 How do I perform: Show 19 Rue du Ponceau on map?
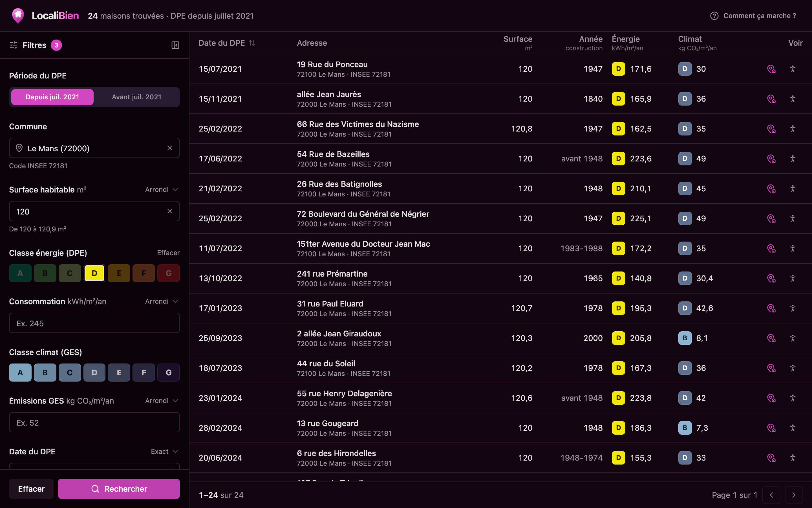pyautogui.click(x=771, y=69)
